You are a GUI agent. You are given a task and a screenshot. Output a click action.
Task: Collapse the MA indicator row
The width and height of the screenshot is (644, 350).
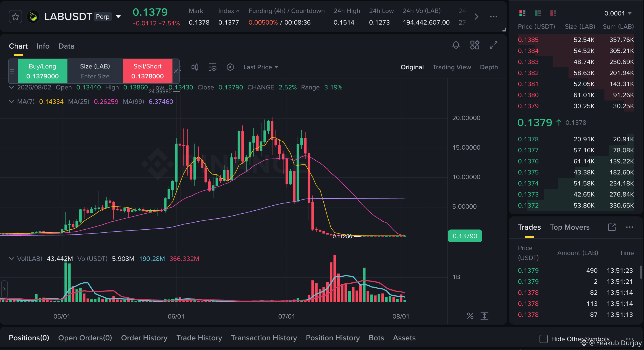(x=12, y=102)
